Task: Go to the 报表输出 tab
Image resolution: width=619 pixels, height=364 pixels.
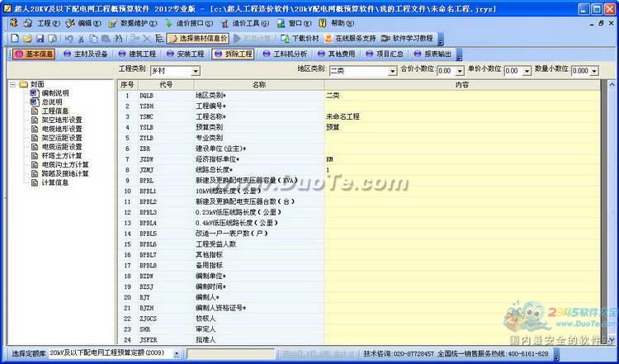Action: click(437, 54)
